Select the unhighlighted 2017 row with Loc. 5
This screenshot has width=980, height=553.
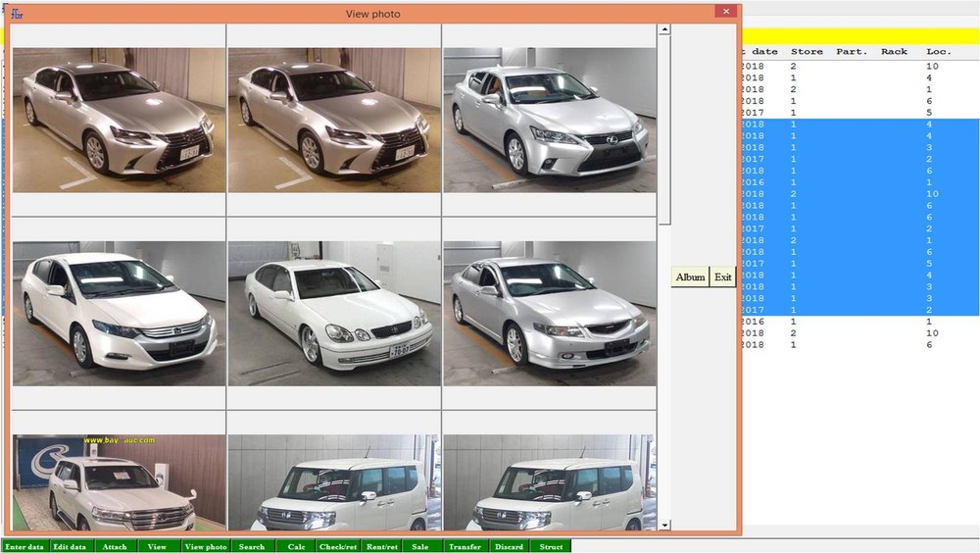click(x=860, y=113)
